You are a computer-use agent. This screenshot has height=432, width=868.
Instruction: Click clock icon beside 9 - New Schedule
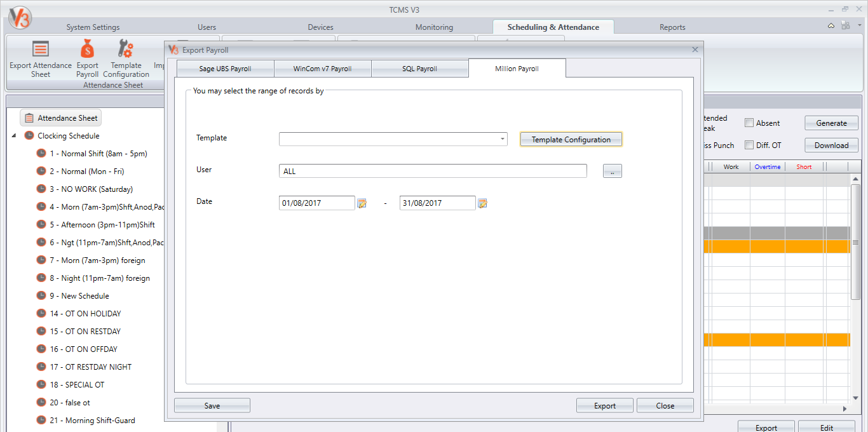pos(41,296)
